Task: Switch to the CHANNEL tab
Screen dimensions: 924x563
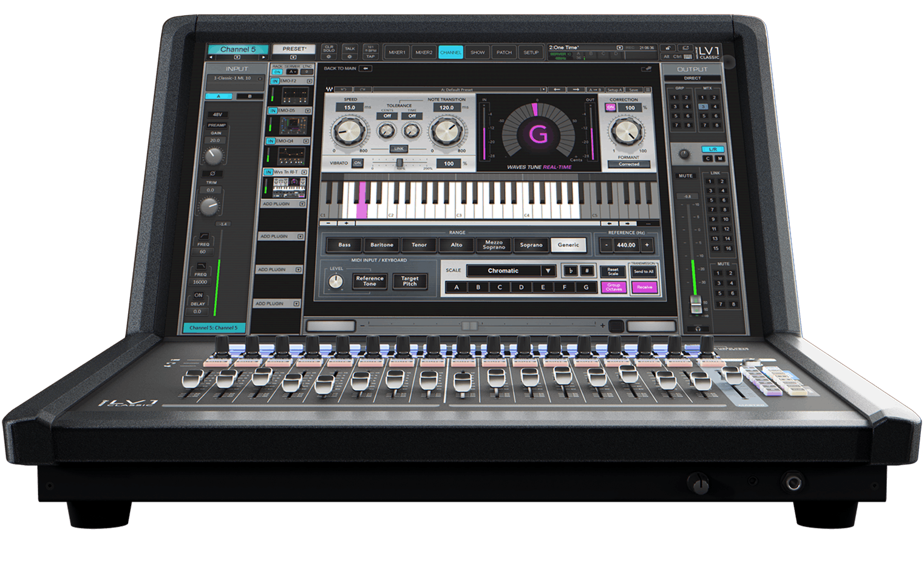Action: point(450,53)
